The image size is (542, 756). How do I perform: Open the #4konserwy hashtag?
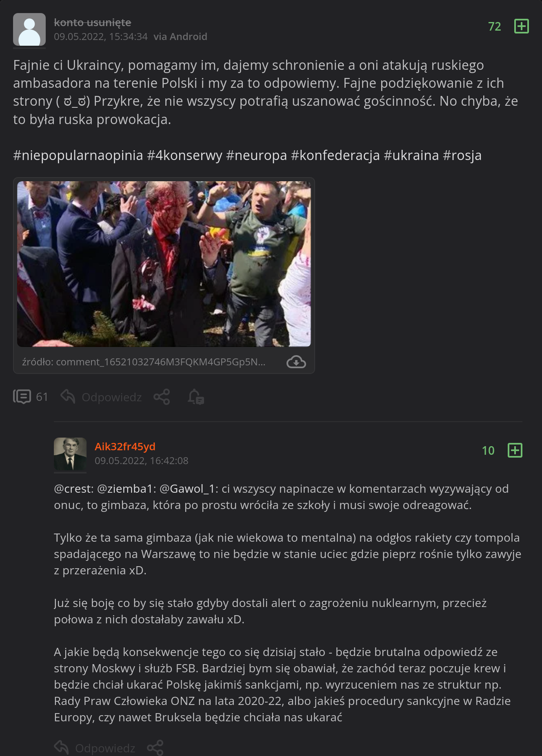184,155
